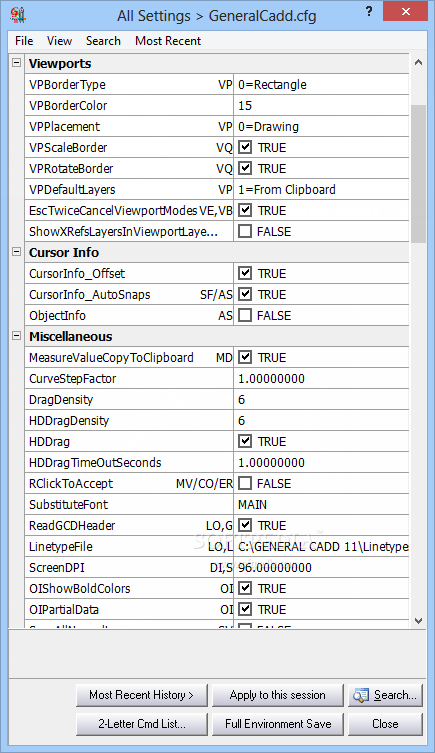Screen dimensions: 435x753
Task: Select the HDDragDensity setting name
Action: click(69, 421)
